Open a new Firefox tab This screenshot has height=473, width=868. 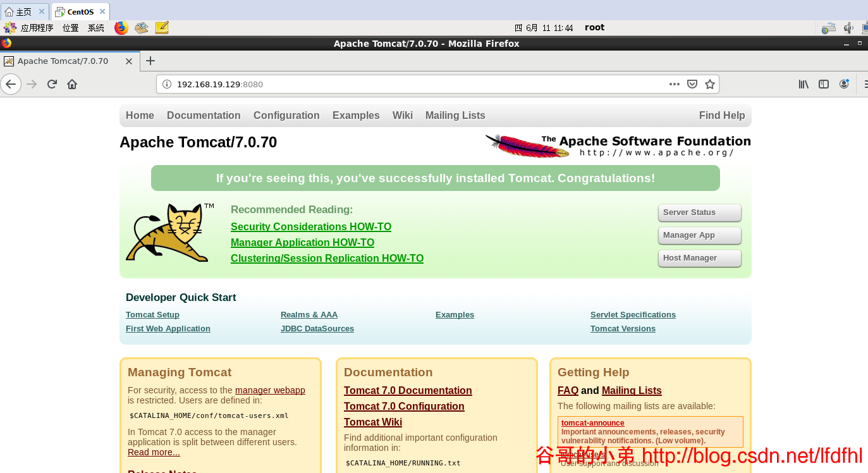[150, 61]
